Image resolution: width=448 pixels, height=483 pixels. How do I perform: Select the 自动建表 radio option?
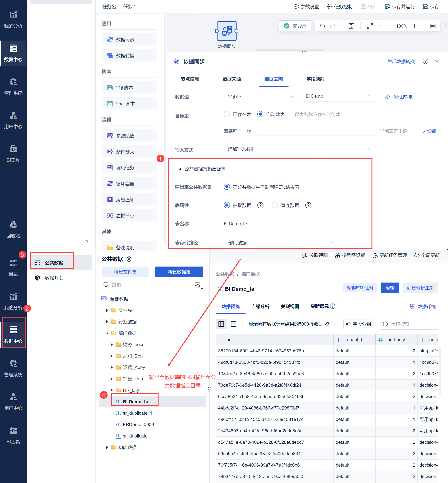coord(260,114)
